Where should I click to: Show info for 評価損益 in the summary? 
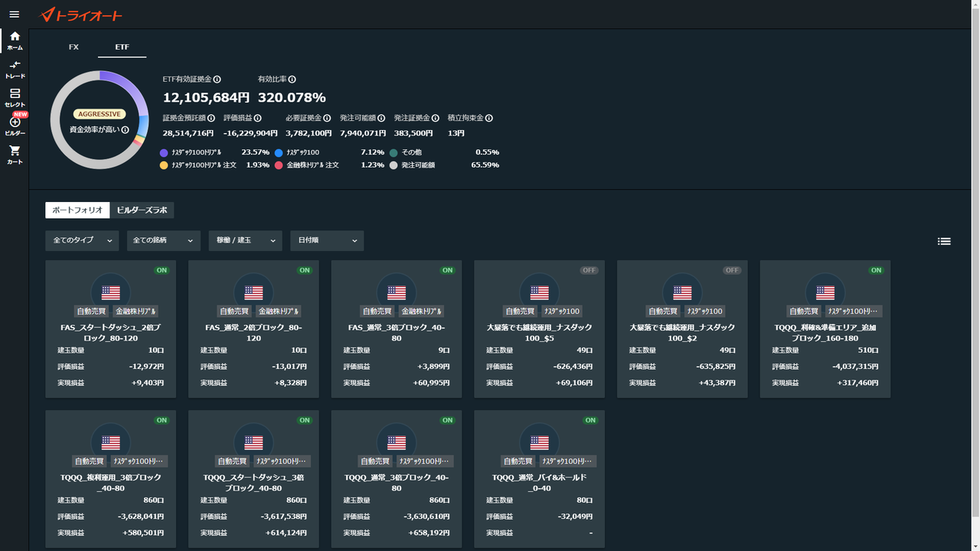pos(257,119)
